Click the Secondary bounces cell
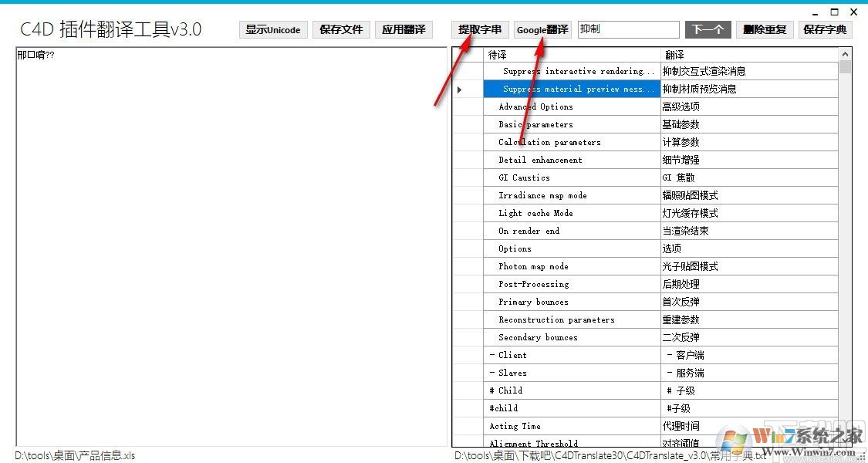 572,337
